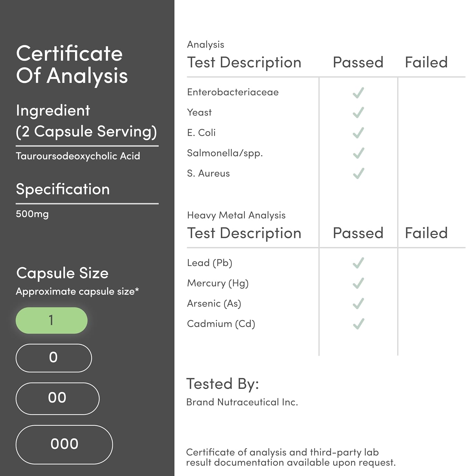466x476 pixels.
Task: Click the Heavy Metal Passed column header
Action: coord(358,233)
